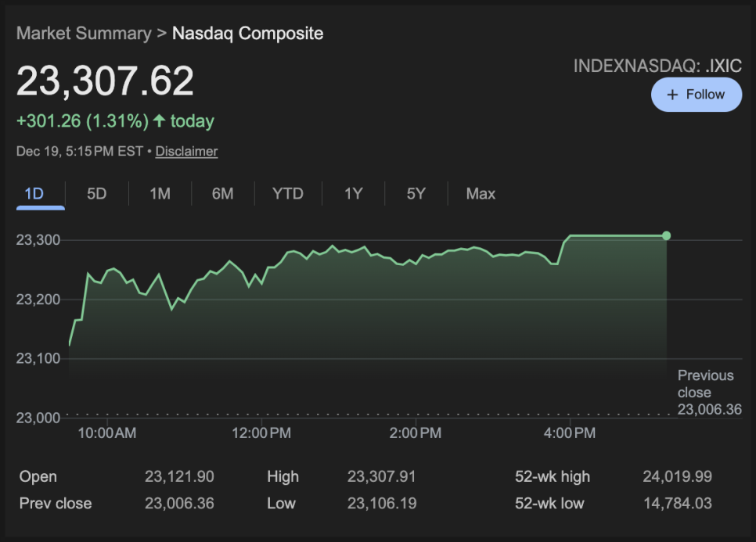Click the plus Follow button
The height and width of the screenshot is (542, 756).
(696, 95)
